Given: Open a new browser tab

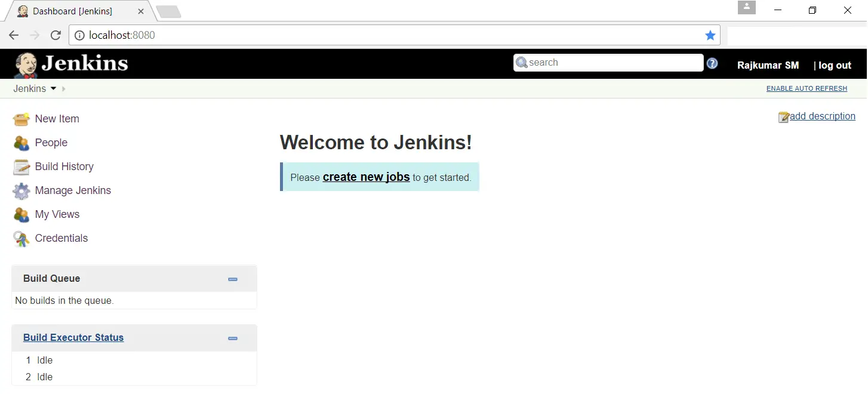Looking at the screenshot, I should pyautogui.click(x=168, y=11).
